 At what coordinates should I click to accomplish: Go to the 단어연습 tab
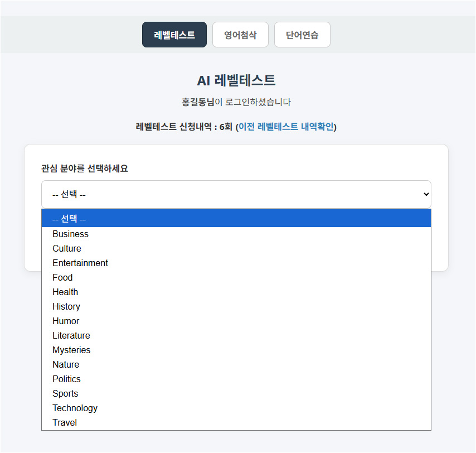click(302, 35)
